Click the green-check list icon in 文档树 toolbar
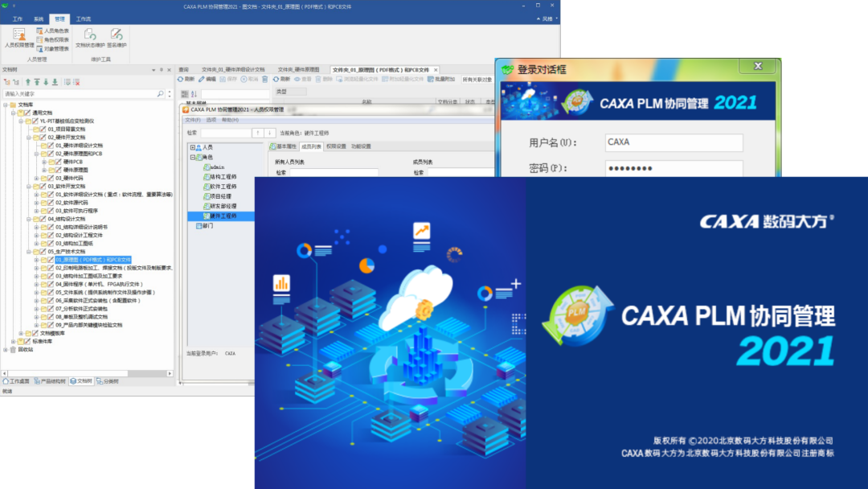 [68, 82]
